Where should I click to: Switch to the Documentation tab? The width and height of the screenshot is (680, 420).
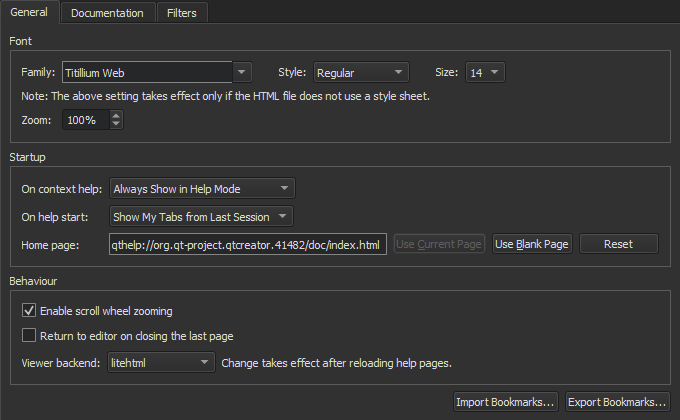(x=107, y=13)
